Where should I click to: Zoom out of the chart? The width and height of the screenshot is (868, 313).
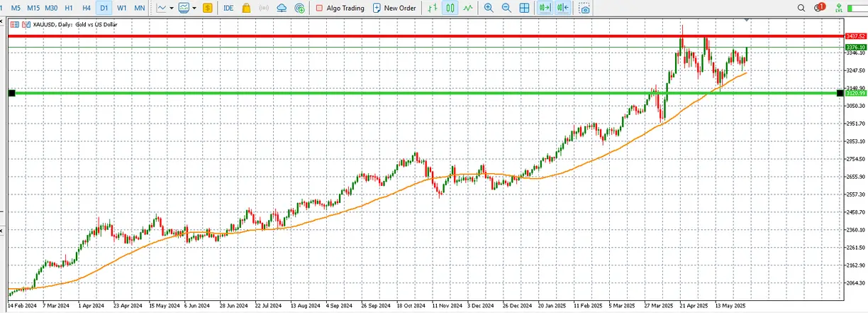coord(506,8)
